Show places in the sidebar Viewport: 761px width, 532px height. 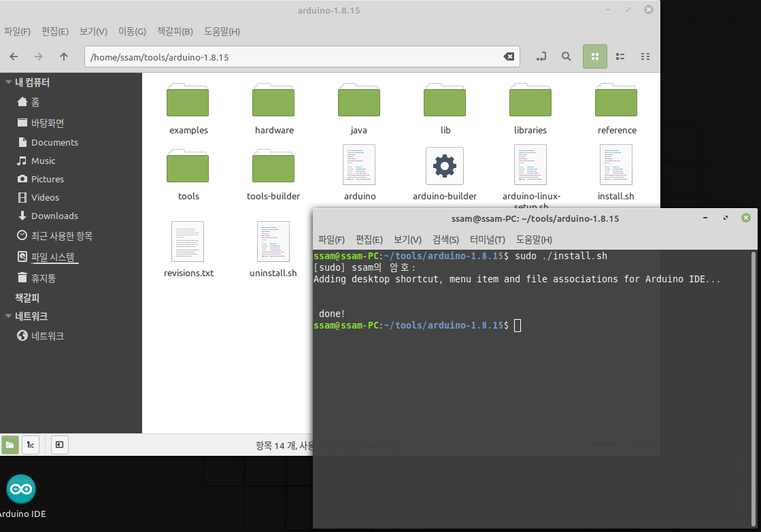click(x=10, y=445)
